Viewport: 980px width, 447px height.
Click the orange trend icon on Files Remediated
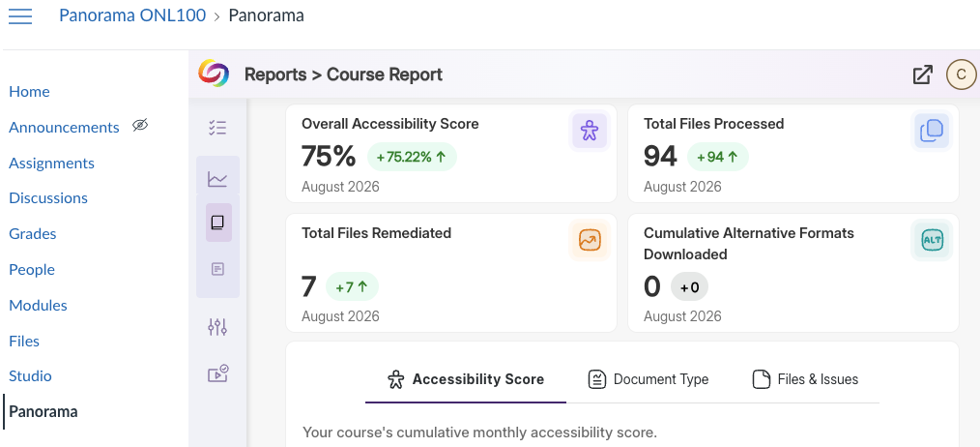tap(590, 240)
